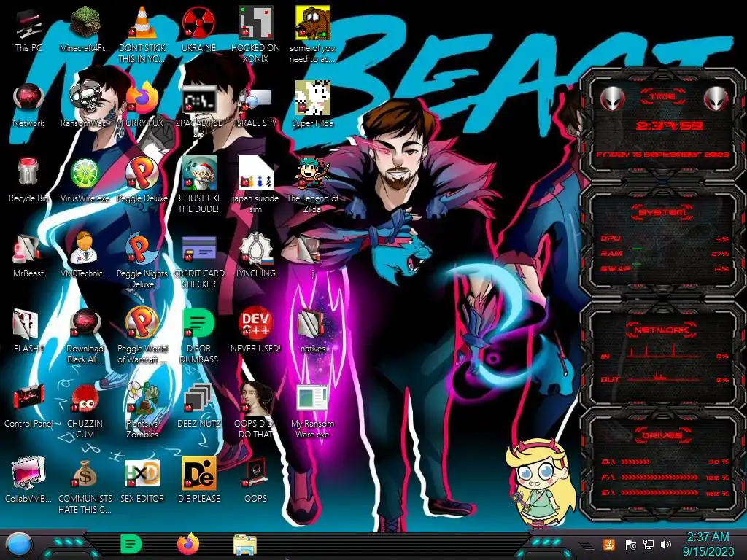This screenshot has height=560, width=747.
Task: Open the OOPS desktop shortcut
Action: click(x=255, y=474)
